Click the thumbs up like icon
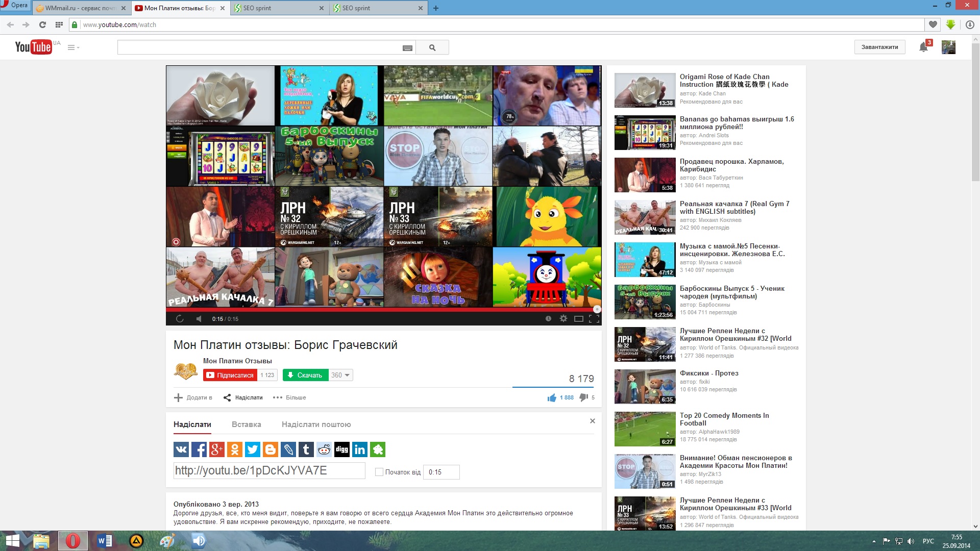This screenshot has height=551, width=980. coord(552,397)
